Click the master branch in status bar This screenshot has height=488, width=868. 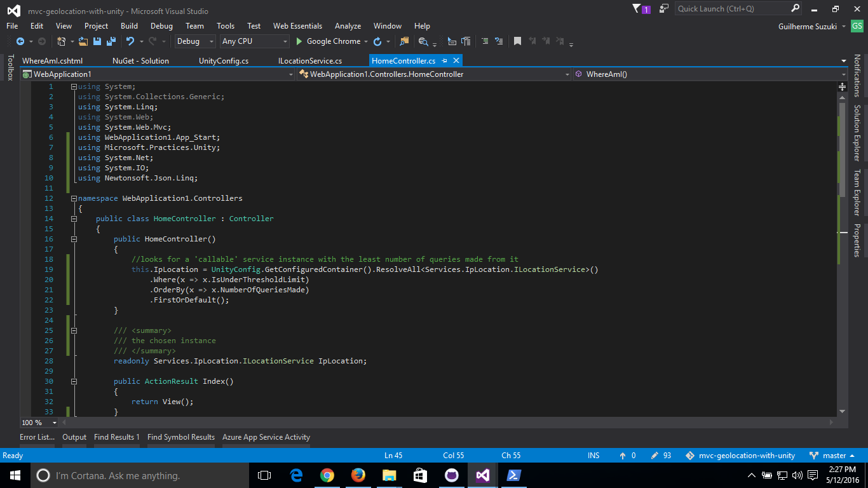[x=834, y=456]
